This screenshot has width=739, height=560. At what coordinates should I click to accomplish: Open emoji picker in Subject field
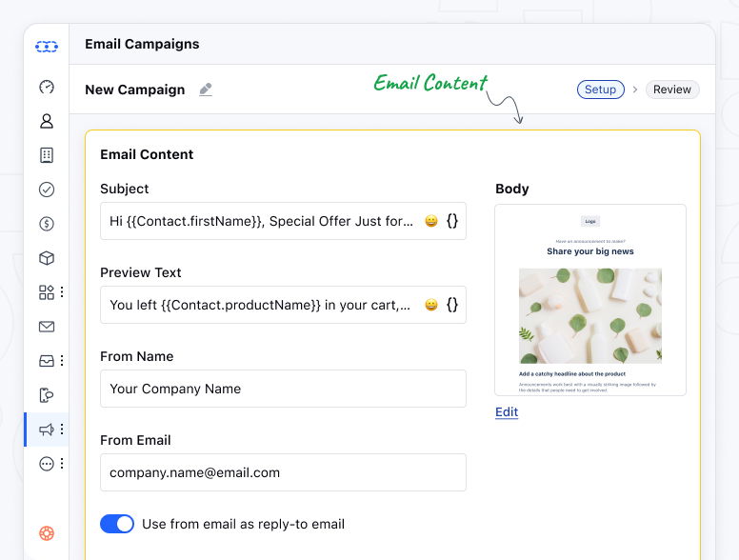(x=431, y=221)
